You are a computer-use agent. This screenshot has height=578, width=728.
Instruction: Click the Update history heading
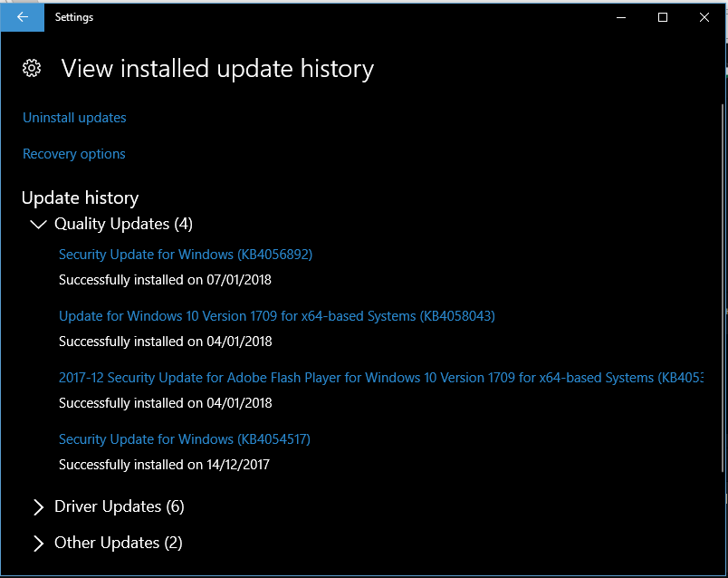[80, 197]
